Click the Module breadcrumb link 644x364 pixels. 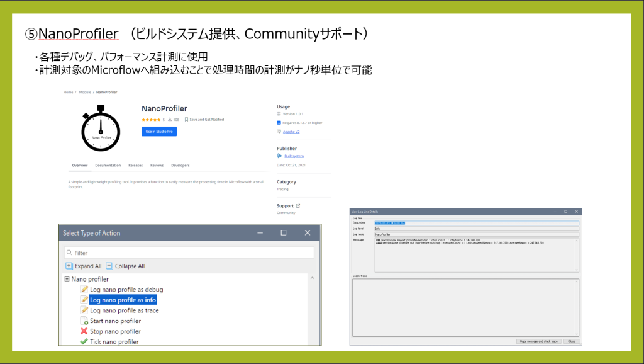coord(84,92)
